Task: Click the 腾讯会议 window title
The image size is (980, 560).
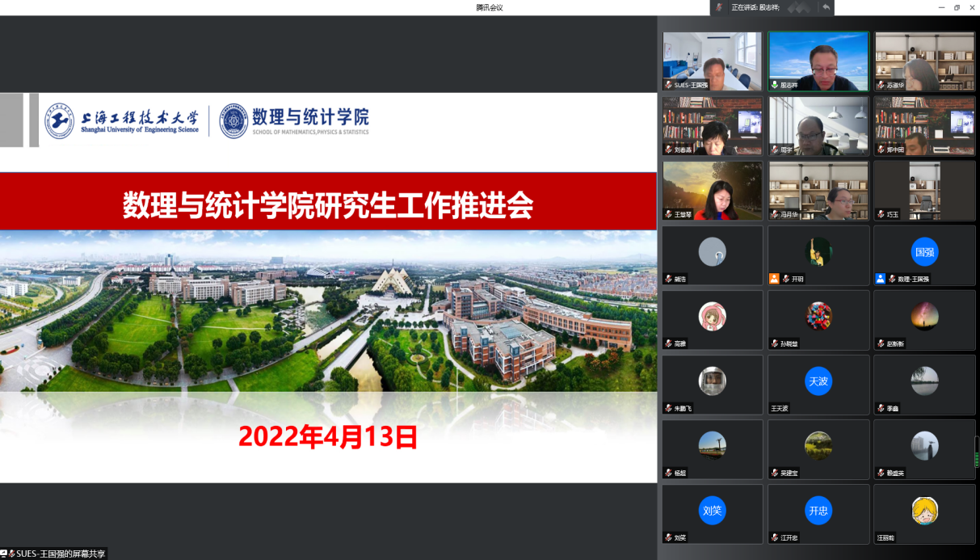Action: pos(490,7)
